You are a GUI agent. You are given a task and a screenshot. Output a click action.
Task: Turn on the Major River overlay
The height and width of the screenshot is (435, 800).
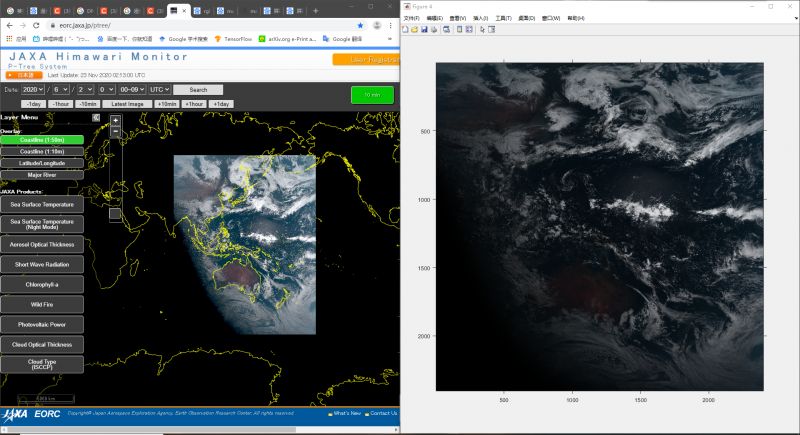pos(41,174)
